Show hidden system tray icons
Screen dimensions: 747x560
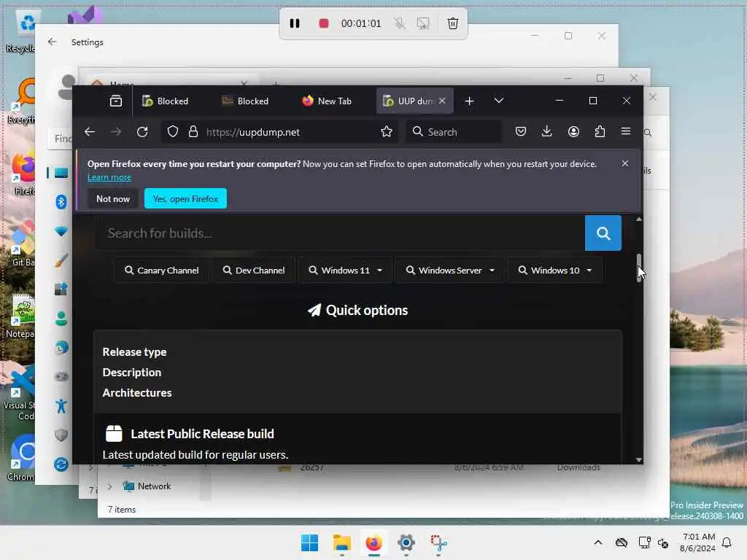598,542
